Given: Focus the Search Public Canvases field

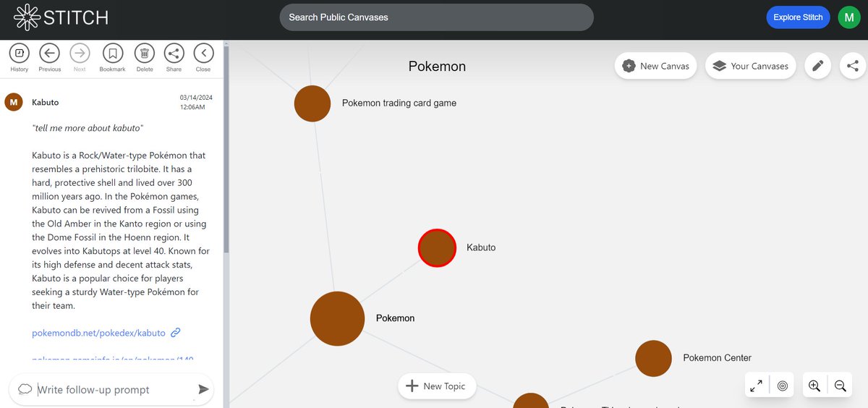Looking at the screenshot, I should (436, 17).
